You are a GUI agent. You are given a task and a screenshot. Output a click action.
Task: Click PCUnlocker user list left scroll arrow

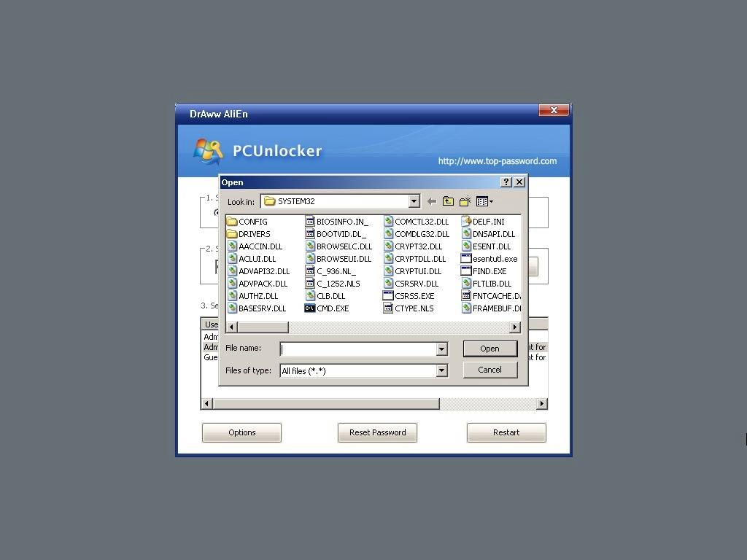click(x=206, y=404)
